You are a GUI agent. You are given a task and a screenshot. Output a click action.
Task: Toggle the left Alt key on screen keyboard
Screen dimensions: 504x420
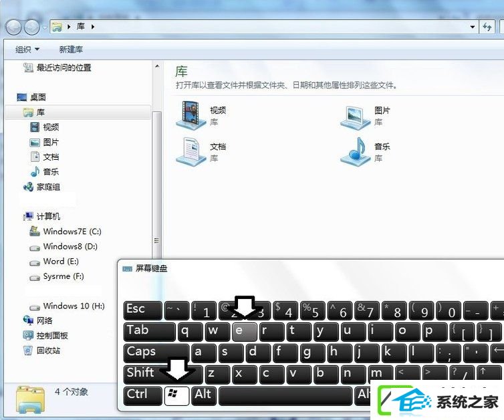point(204,396)
